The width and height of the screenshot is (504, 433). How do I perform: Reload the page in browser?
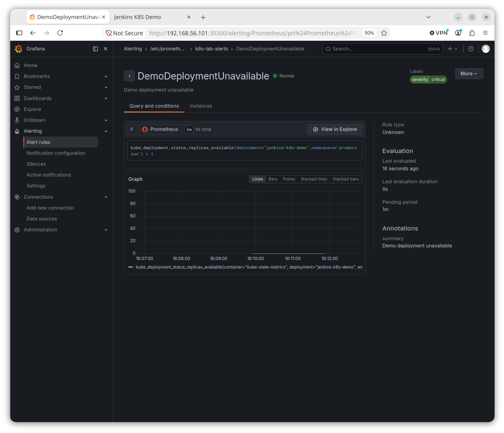pos(60,33)
